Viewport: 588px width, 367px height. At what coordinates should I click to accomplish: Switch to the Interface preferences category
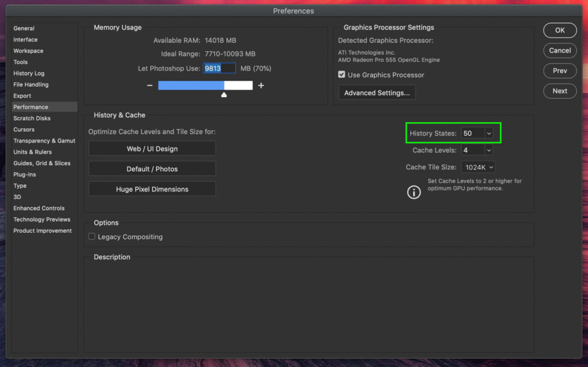[x=25, y=40]
